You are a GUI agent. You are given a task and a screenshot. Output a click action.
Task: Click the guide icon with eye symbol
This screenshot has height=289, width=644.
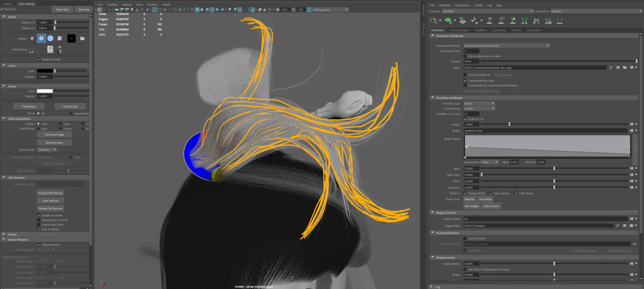(501, 20)
